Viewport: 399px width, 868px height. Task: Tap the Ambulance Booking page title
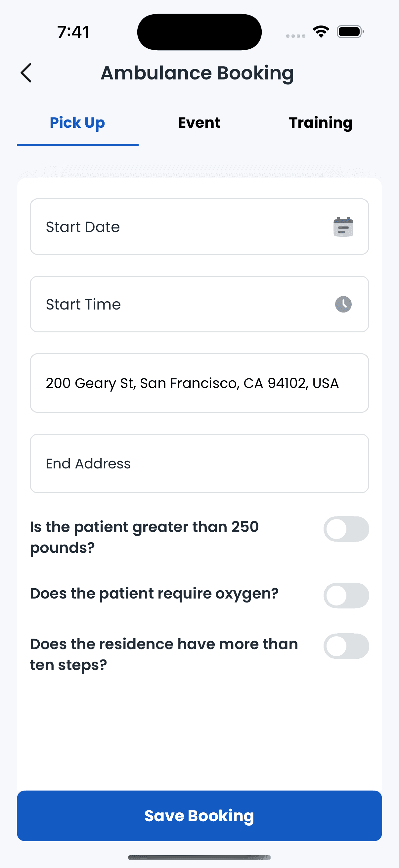tap(197, 73)
